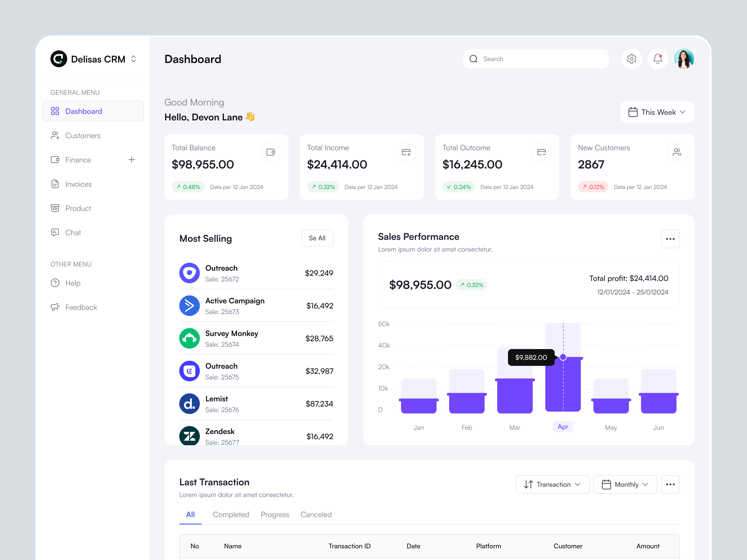Select the Canceled transactions tab
Screen dimensions: 747x560
316,514
